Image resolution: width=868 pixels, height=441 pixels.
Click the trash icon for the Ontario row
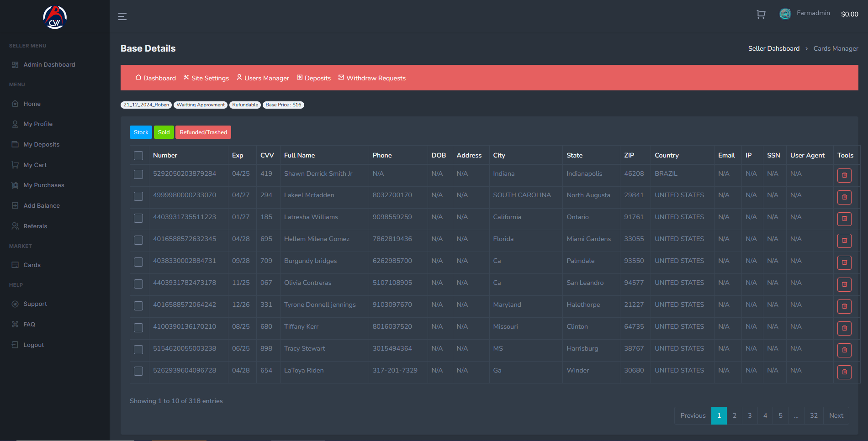click(844, 219)
